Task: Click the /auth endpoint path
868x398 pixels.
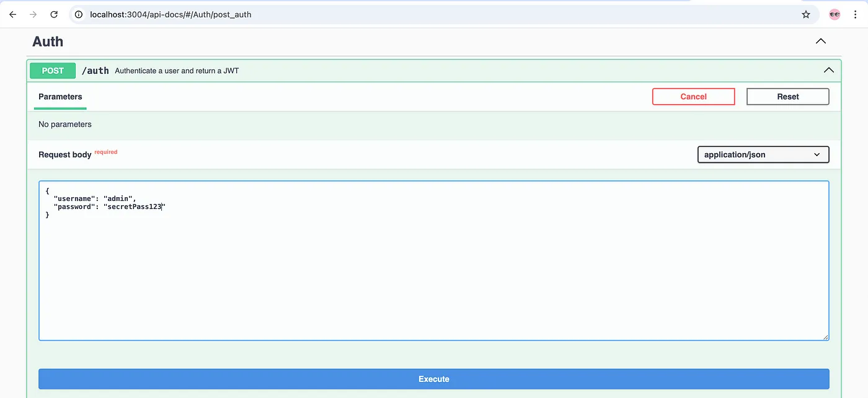Action: coord(95,71)
